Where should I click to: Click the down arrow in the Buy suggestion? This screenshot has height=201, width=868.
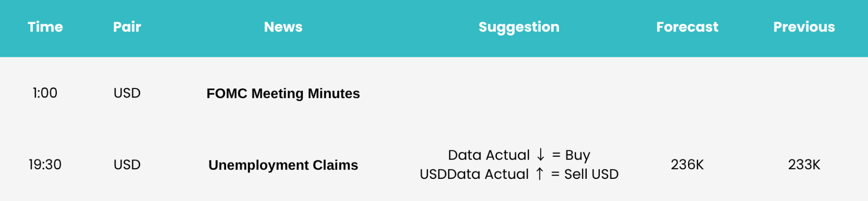point(541,155)
